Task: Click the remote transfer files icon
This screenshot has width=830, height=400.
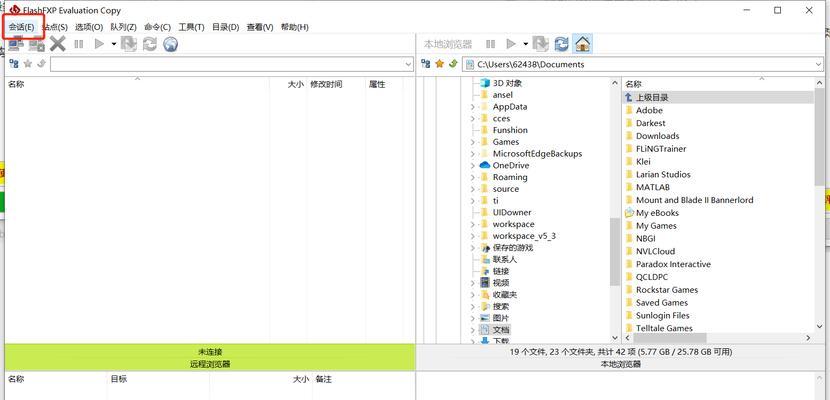Action: coord(129,44)
